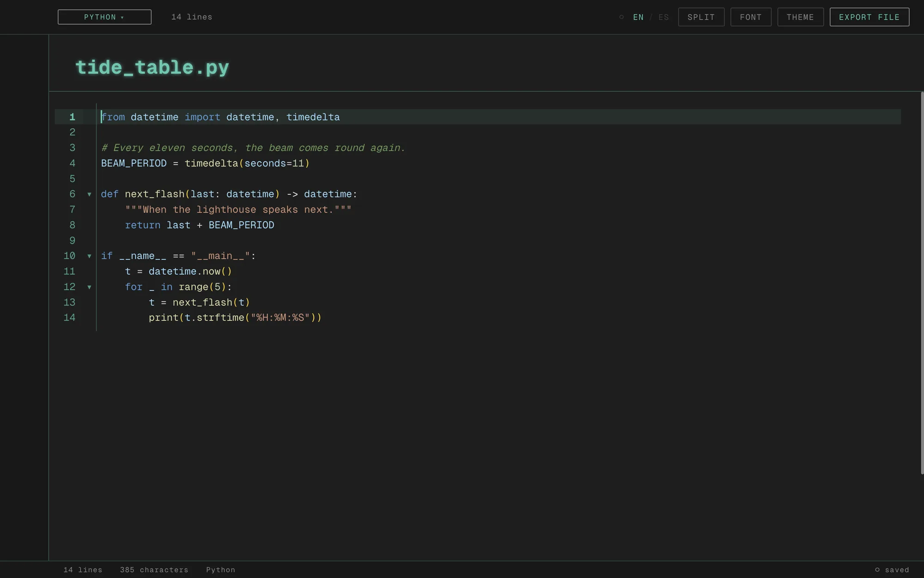
Task: Open the FONT options
Action: click(751, 17)
